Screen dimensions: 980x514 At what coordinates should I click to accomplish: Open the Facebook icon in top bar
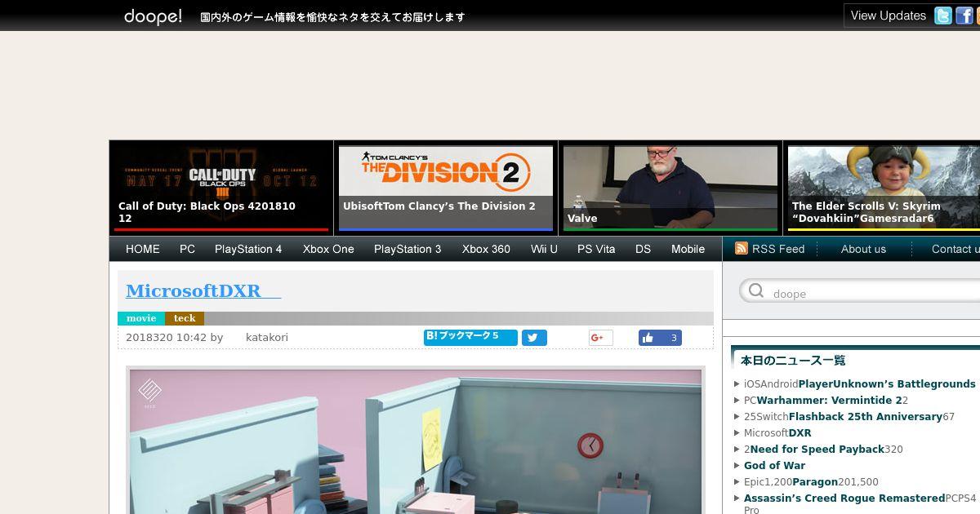964,16
